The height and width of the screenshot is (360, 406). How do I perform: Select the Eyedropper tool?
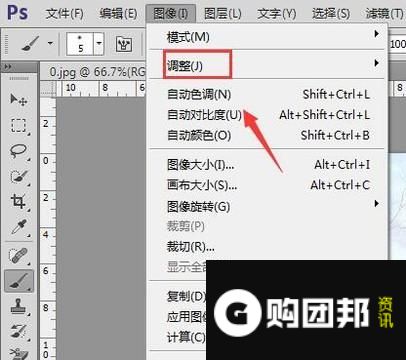(19, 227)
